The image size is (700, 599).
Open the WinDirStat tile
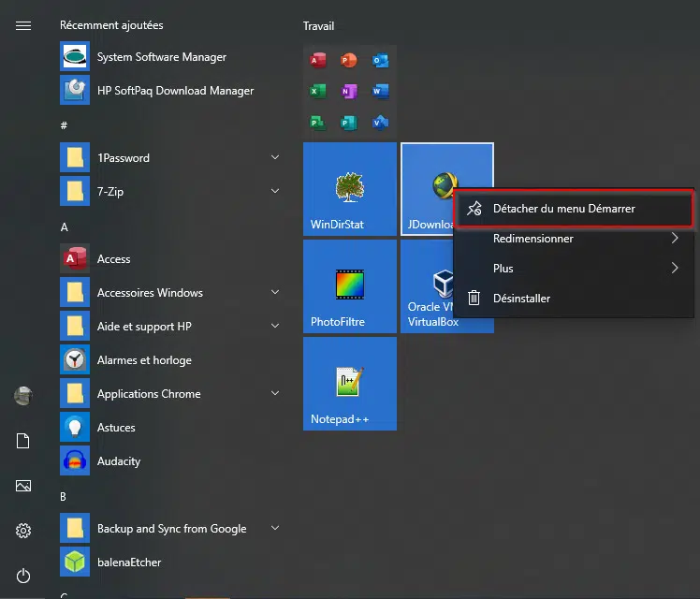(350, 189)
